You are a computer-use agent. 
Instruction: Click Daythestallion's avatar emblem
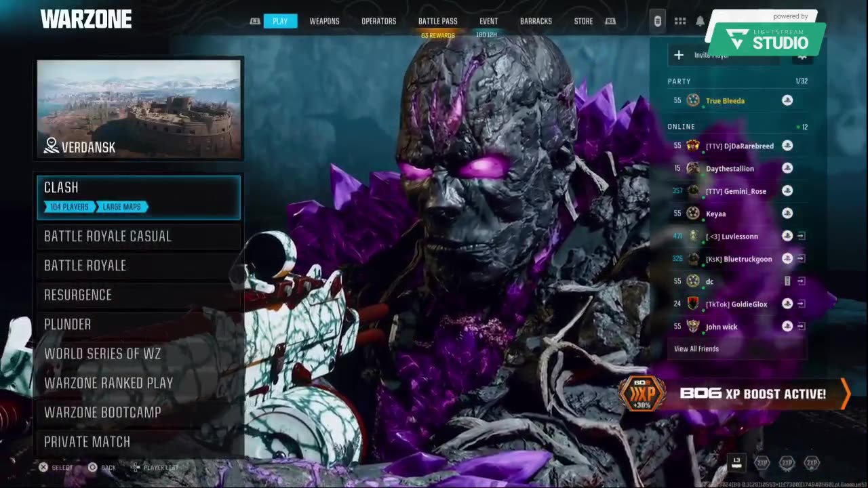coord(692,168)
